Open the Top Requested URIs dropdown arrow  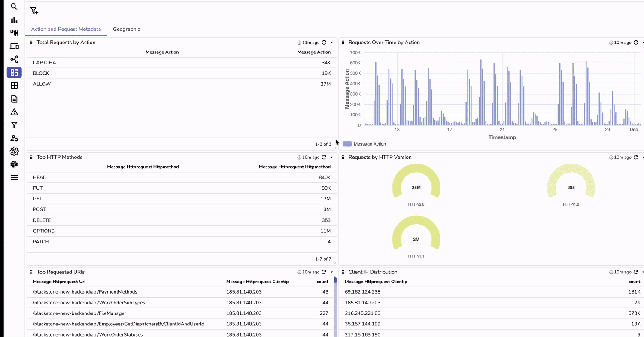click(x=331, y=272)
